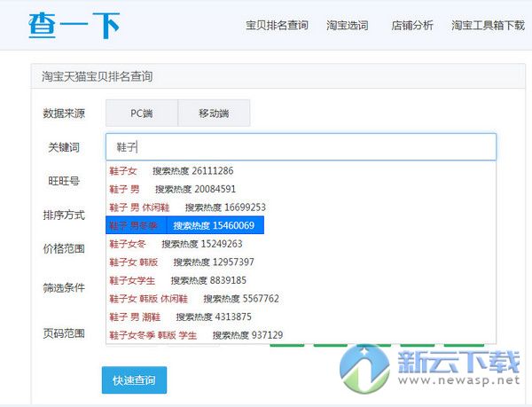The height and width of the screenshot is (407, 532).
Task: Open the 宝贝排名查询 menu item
Action: [277, 25]
